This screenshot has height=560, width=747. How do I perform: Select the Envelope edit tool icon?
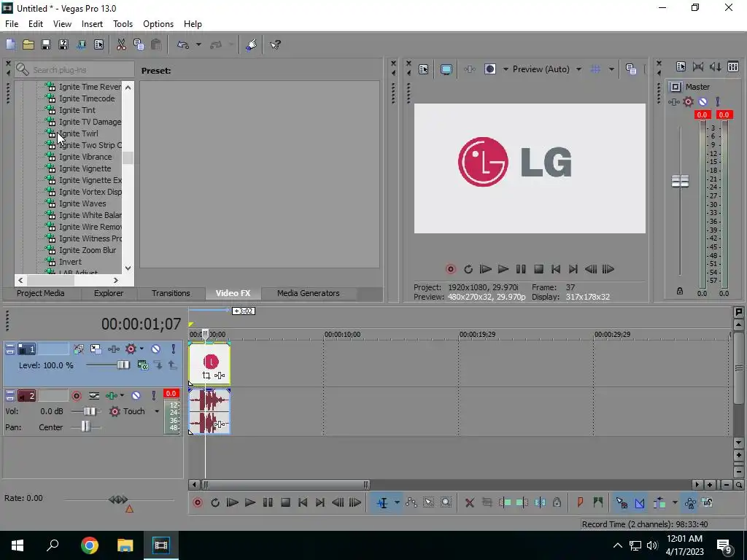click(x=411, y=503)
